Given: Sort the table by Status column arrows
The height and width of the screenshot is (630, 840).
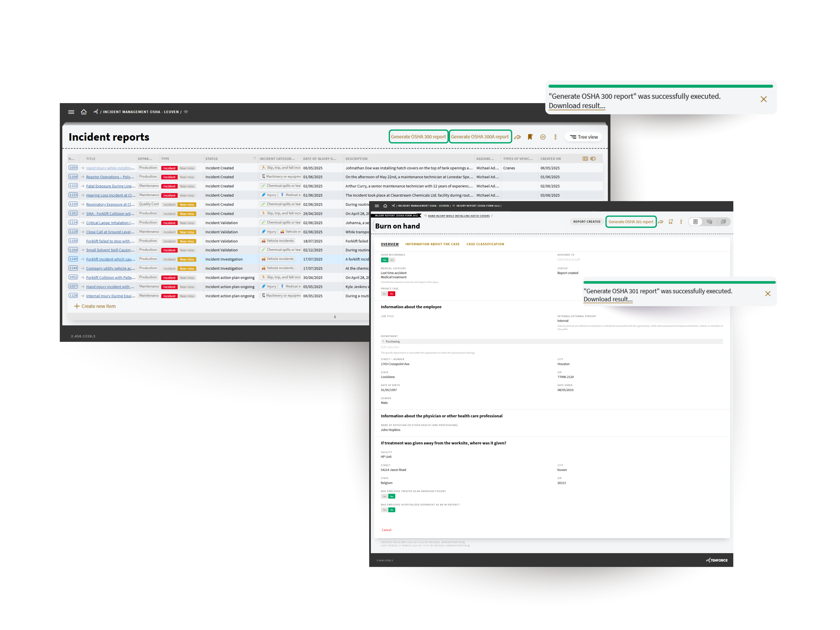Looking at the screenshot, I should point(255,159).
